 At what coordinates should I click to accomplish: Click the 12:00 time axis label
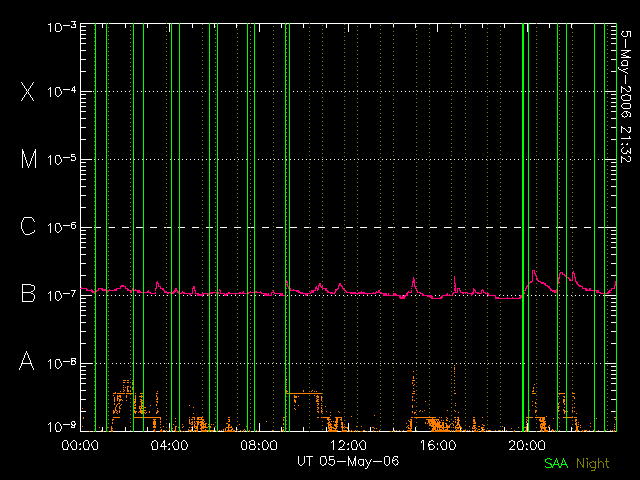click(x=348, y=445)
